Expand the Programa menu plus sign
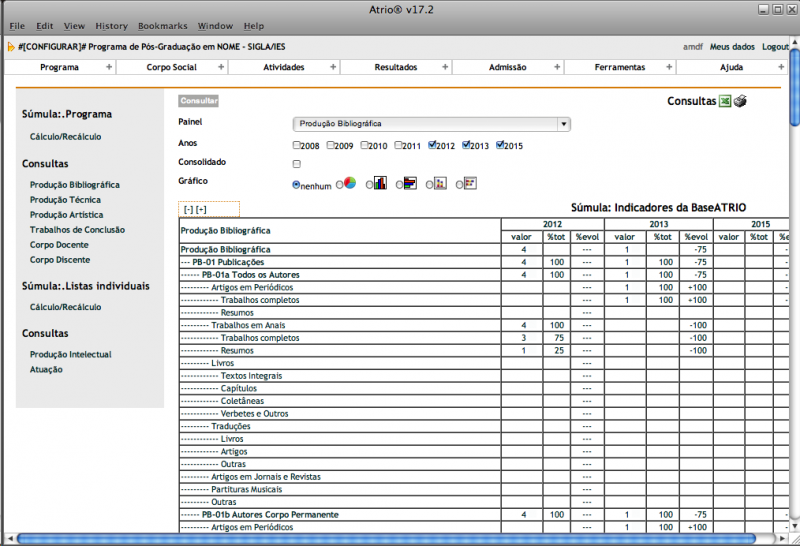Viewport: 800px width, 546px height. point(109,67)
